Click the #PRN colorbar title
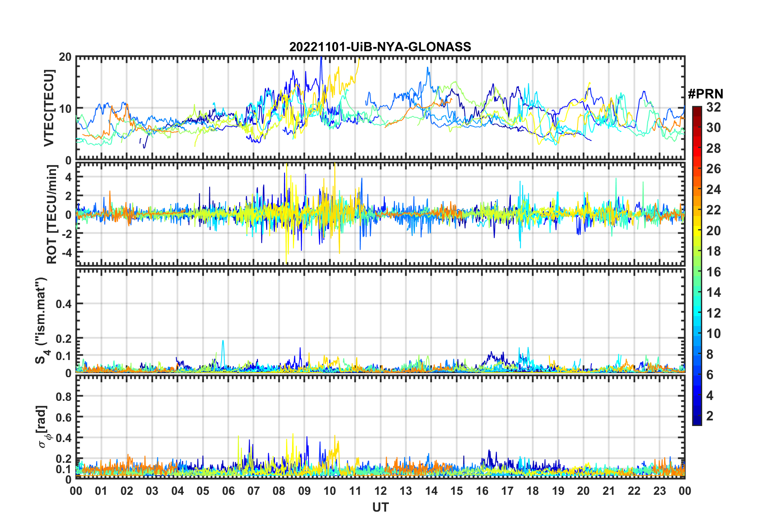The width and height of the screenshot is (761, 532). coord(705,94)
